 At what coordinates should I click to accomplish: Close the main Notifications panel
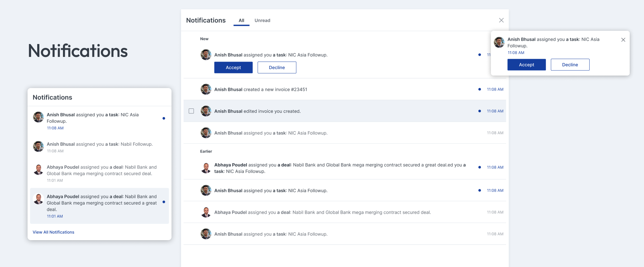(x=501, y=20)
